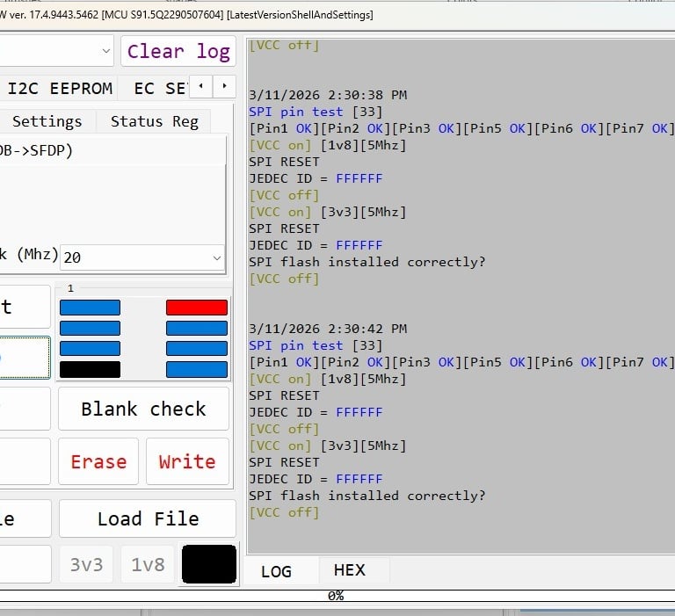Click the 2:30:38 PM timestamp in the log
Screen dimensions: 675x616
(x=328, y=95)
